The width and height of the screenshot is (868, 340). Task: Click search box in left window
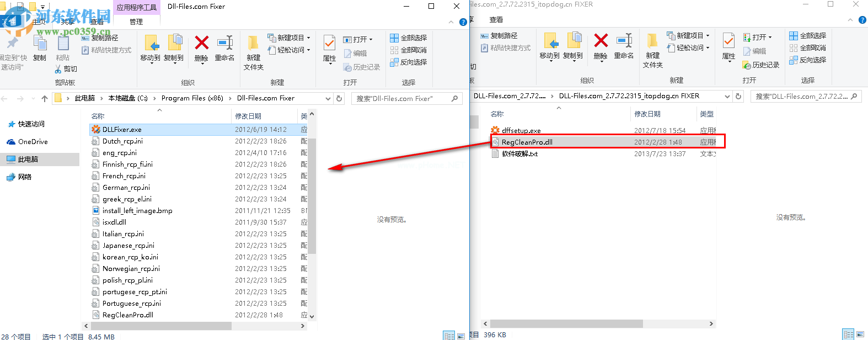[x=406, y=98]
